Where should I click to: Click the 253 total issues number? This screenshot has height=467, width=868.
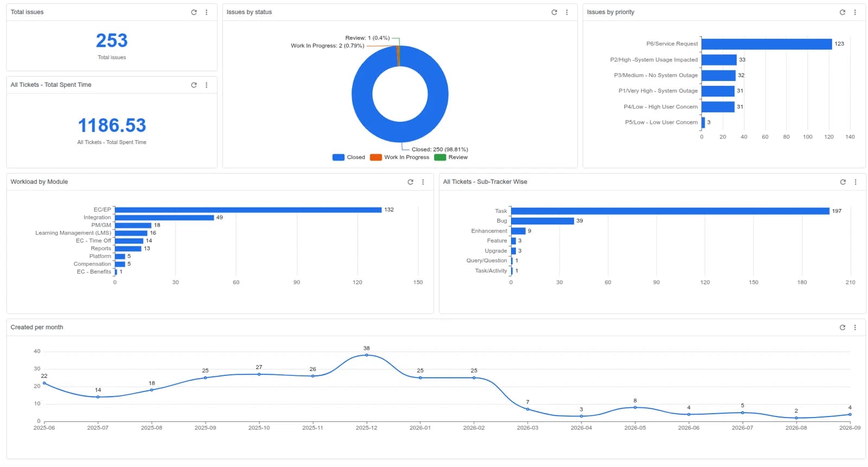pyautogui.click(x=112, y=41)
